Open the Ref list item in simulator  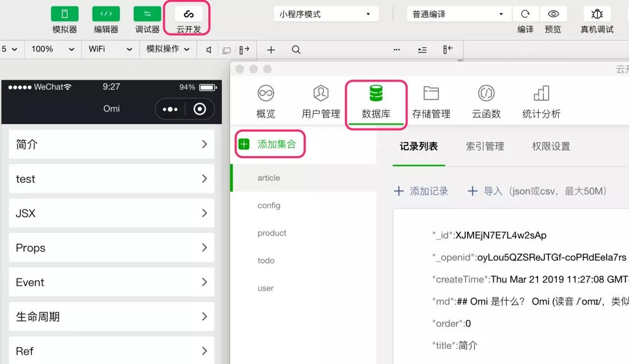point(111,351)
